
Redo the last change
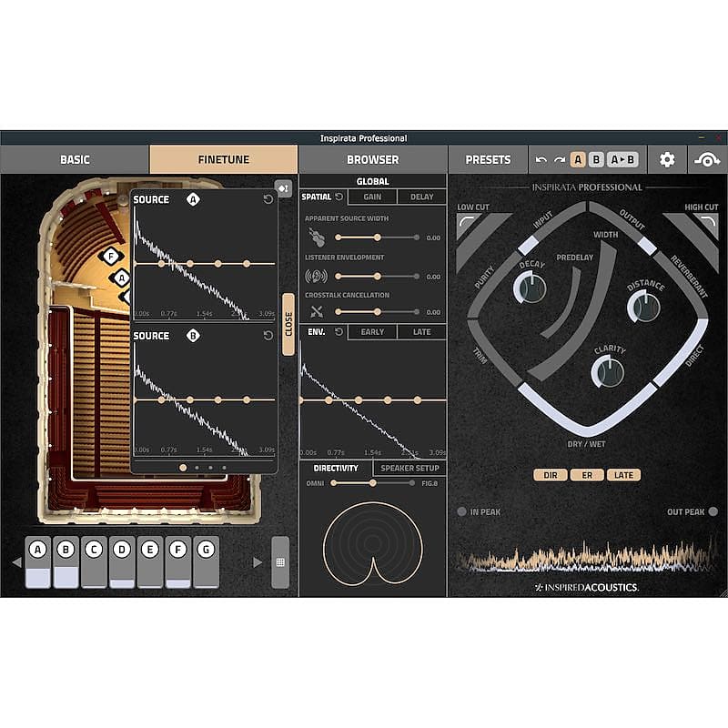tap(559, 159)
